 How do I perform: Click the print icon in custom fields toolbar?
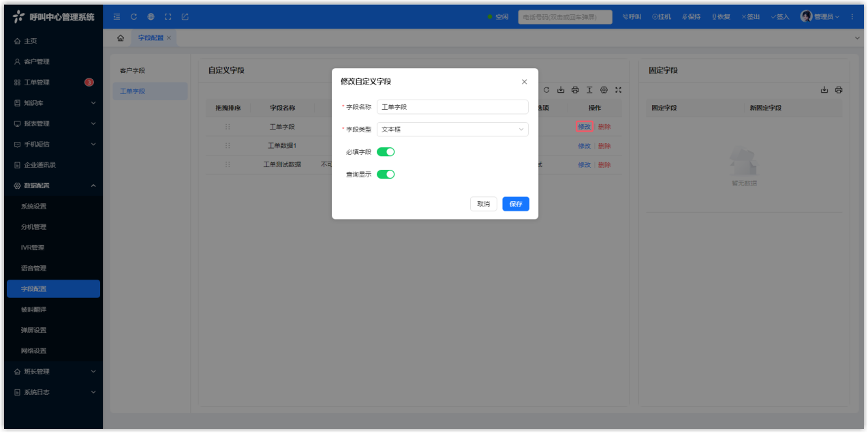(575, 90)
